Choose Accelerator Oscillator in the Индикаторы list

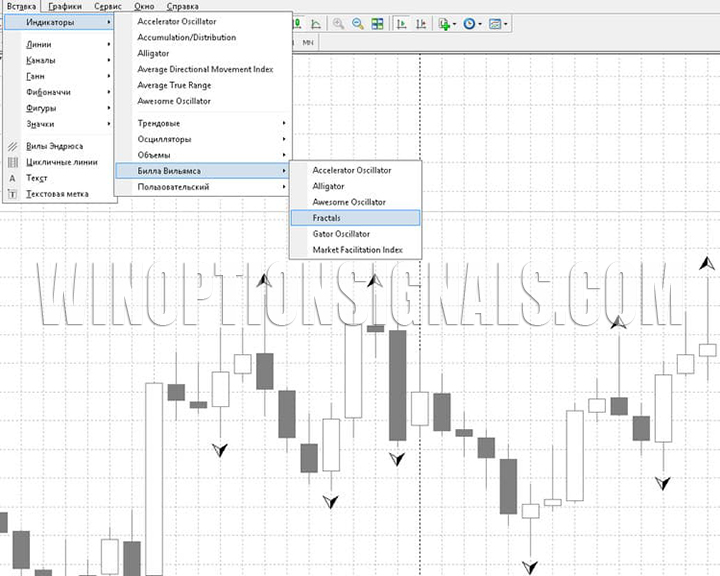tap(202, 22)
